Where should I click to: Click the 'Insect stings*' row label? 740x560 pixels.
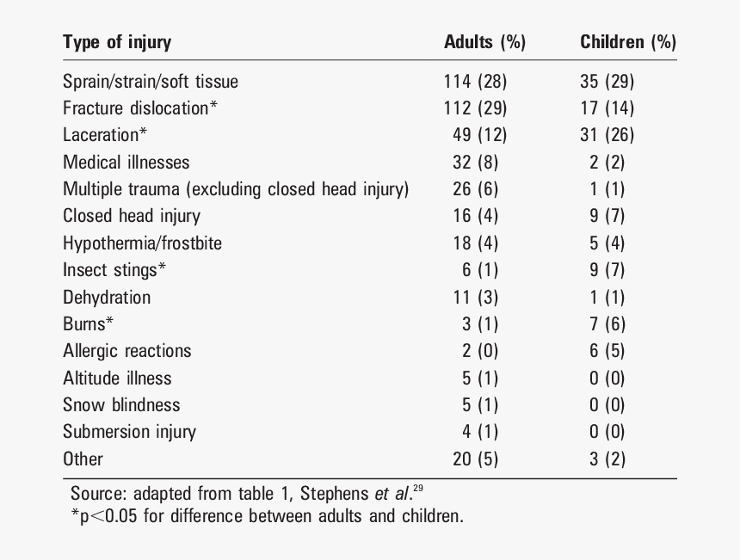point(114,270)
